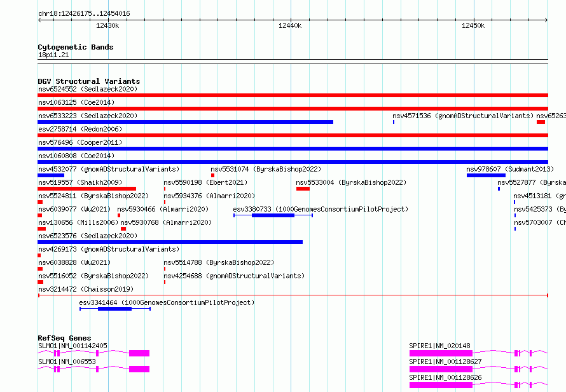The image size is (566, 392).
Task: Click nsv4532077 (gnomADStructuralVariants) label
Action: (x=109, y=169)
